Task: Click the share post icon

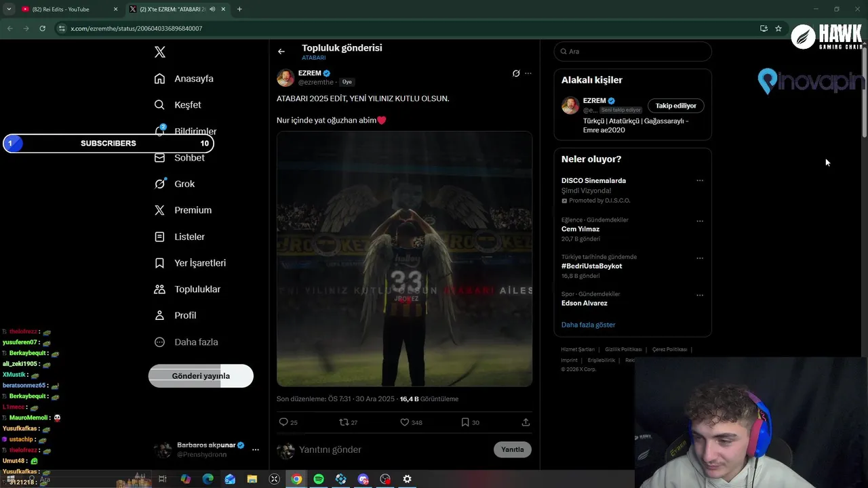Action: click(x=526, y=422)
